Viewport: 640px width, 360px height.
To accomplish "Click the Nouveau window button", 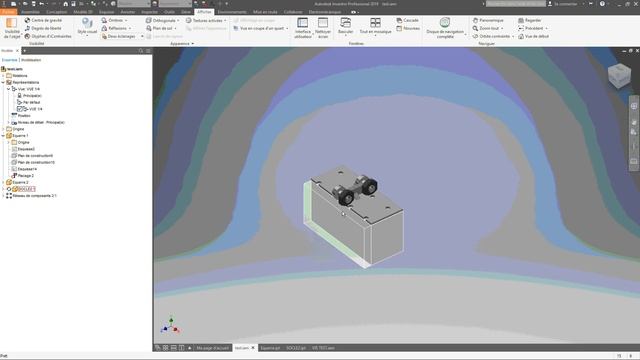I will coord(408,28).
